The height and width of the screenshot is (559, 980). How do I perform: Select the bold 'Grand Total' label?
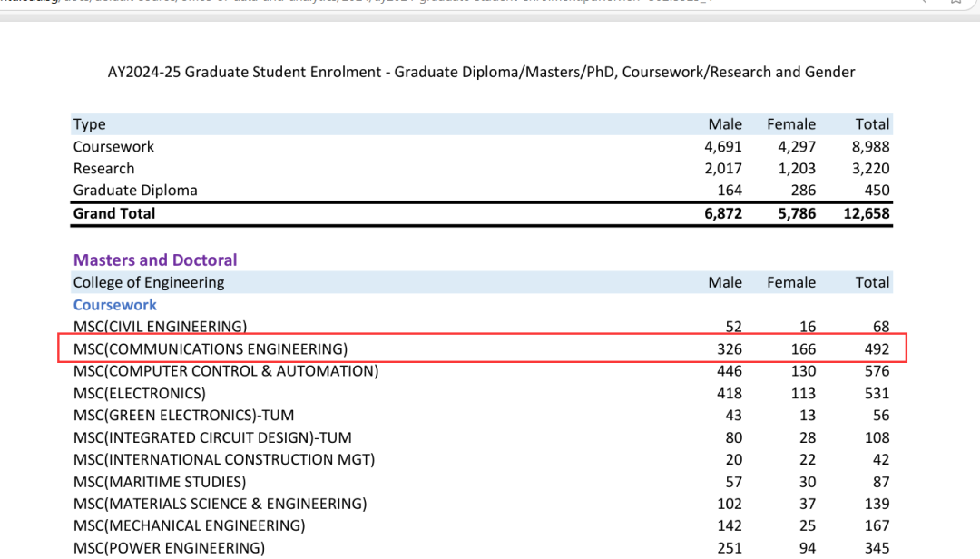coord(113,213)
